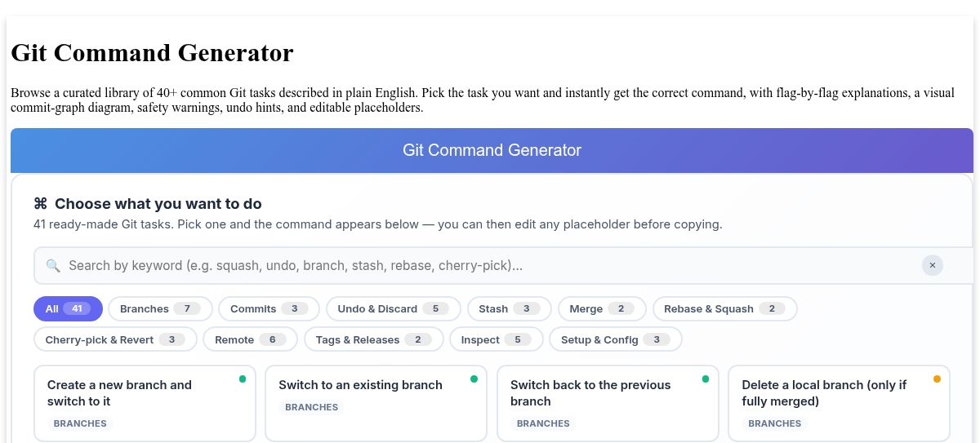This screenshot has height=443, width=980.
Task: Show Tags & Releases tasks
Action: pos(374,339)
